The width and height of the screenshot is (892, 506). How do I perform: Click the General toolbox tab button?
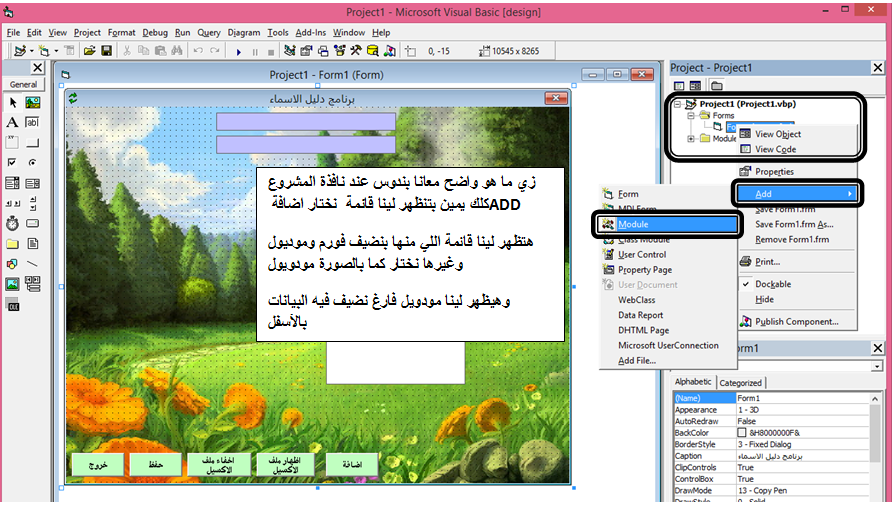click(x=23, y=84)
